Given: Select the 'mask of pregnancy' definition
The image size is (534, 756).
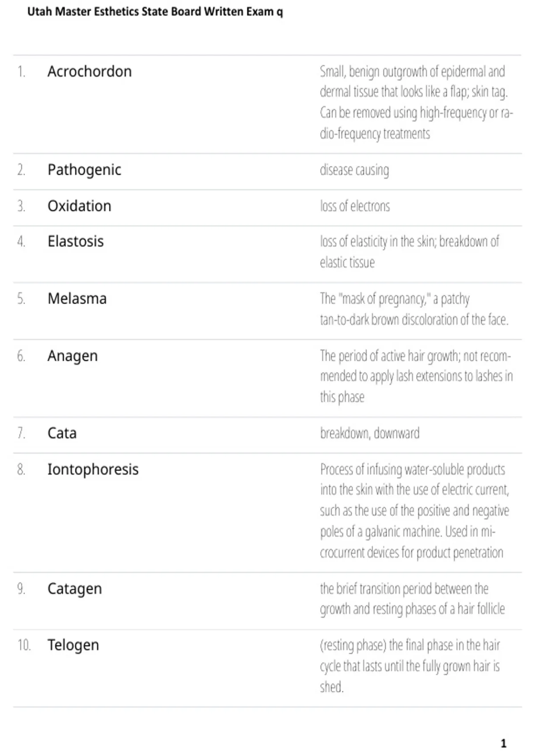Looking at the screenshot, I should (414, 309).
